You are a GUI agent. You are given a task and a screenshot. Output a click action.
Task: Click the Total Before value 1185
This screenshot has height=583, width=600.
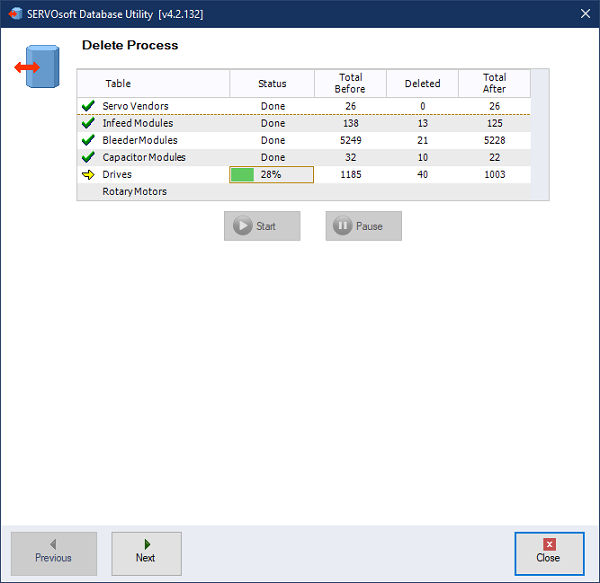pyautogui.click(x=351, y=174)
